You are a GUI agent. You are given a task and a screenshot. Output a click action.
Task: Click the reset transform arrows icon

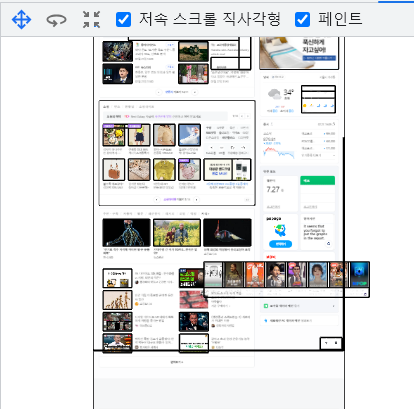click(91, 19)
